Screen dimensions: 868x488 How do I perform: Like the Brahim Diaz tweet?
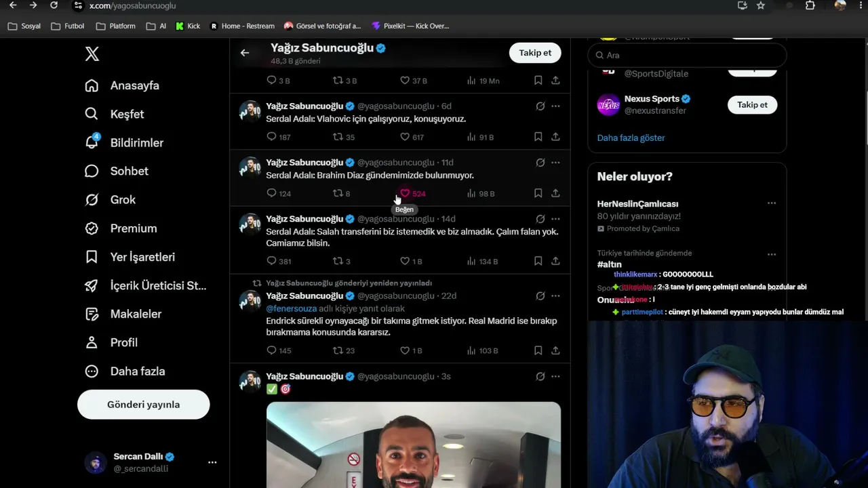click(412, 193)
